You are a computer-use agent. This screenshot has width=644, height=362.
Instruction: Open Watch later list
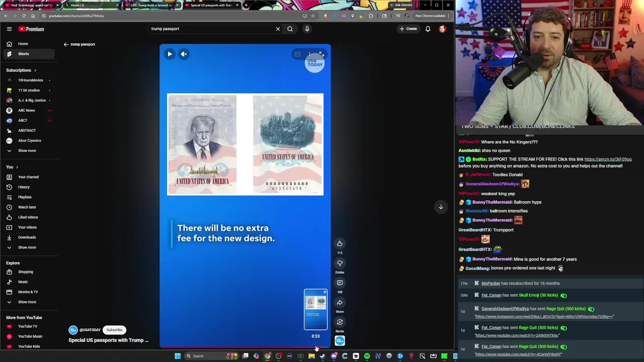coord(29,207)
